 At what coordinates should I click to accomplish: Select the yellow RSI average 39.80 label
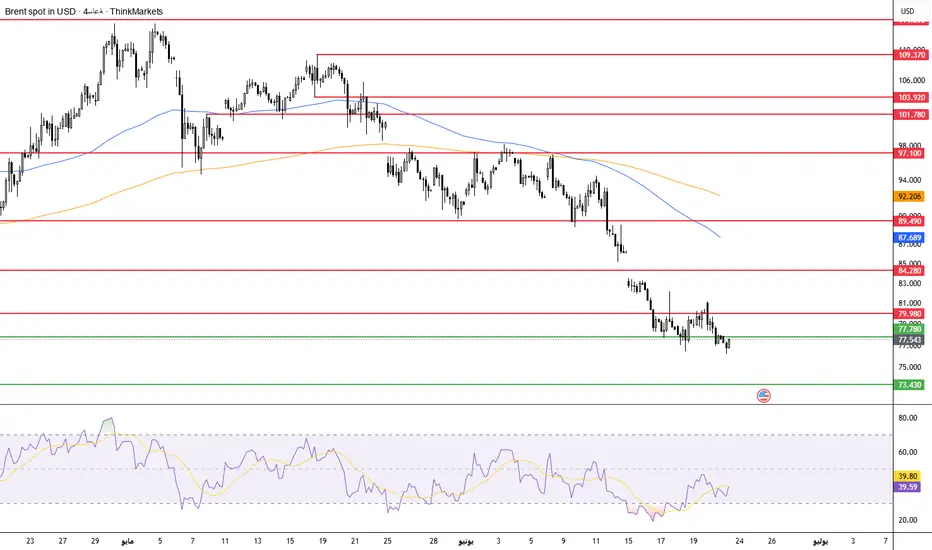[x=908, y=476]
